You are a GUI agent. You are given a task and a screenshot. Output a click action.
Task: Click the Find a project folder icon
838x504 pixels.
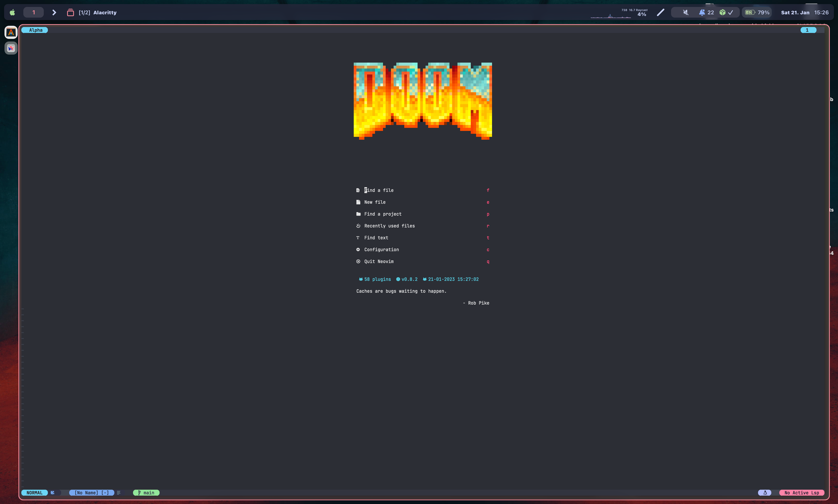coord(358,214)
